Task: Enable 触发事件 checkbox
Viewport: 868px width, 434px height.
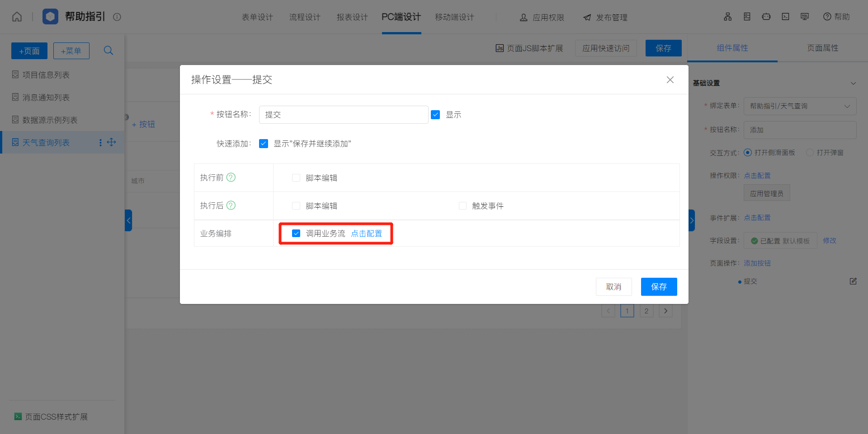Action: click(462, 206)
